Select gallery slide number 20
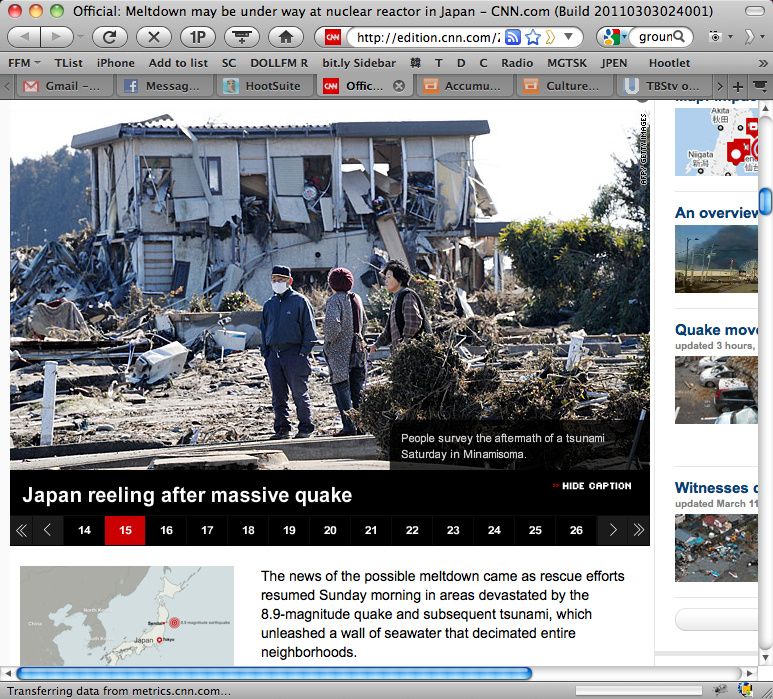This screenshot has height=699, width=773. (330, 530)
